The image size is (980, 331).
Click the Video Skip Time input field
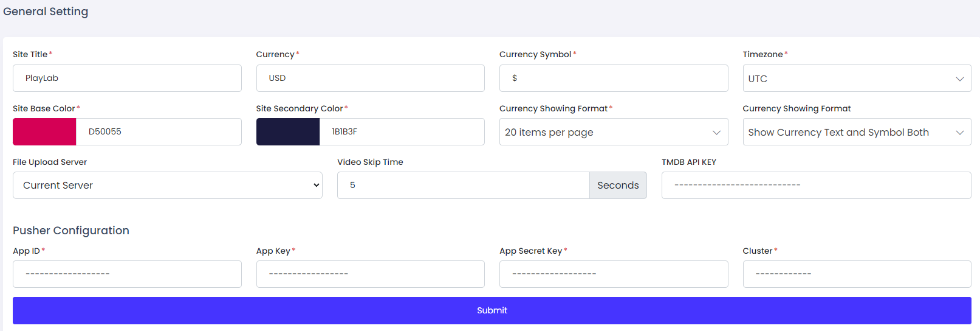point(463,186)
